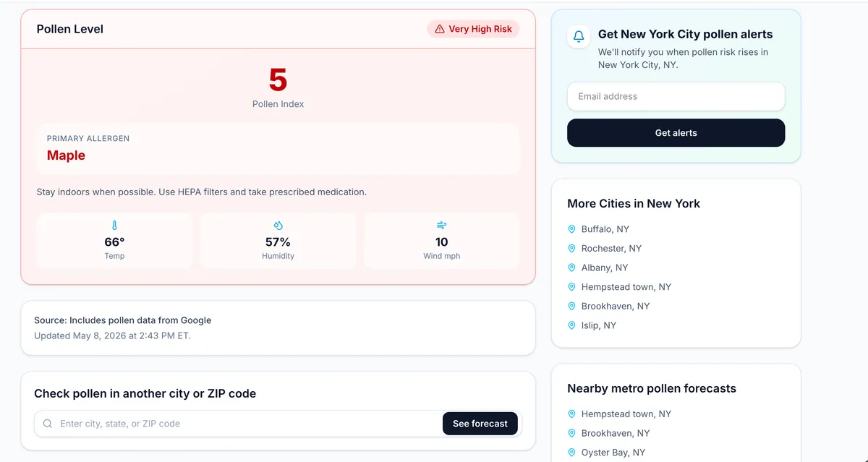This screenshot has width=868, height=462.
Task: Click the pin beside Brookhaven in Nearby metro
Action: pyautogui.click(x=571, y=433)
